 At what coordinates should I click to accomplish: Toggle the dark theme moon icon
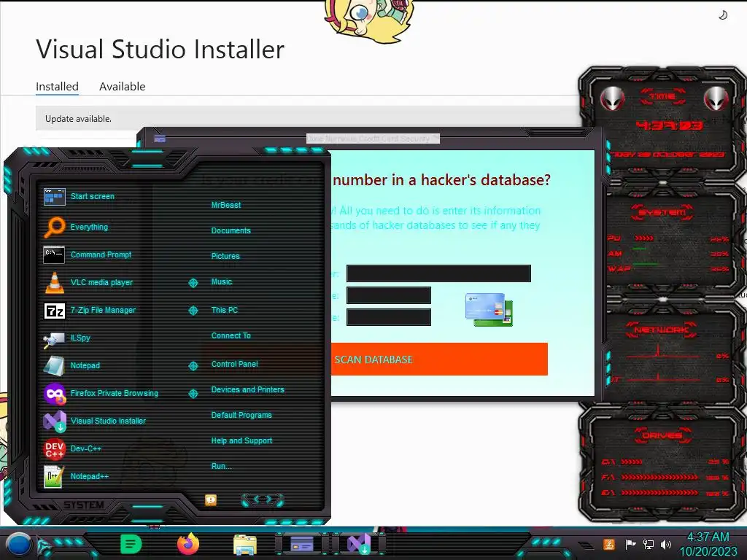[723, 16]
